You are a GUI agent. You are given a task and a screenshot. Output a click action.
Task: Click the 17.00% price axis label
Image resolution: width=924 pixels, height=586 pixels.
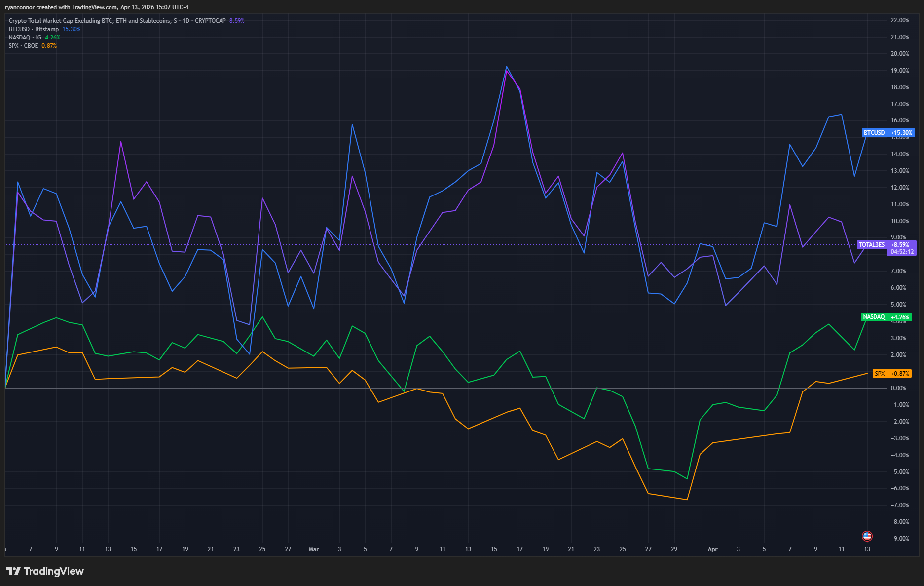[900, 104]
